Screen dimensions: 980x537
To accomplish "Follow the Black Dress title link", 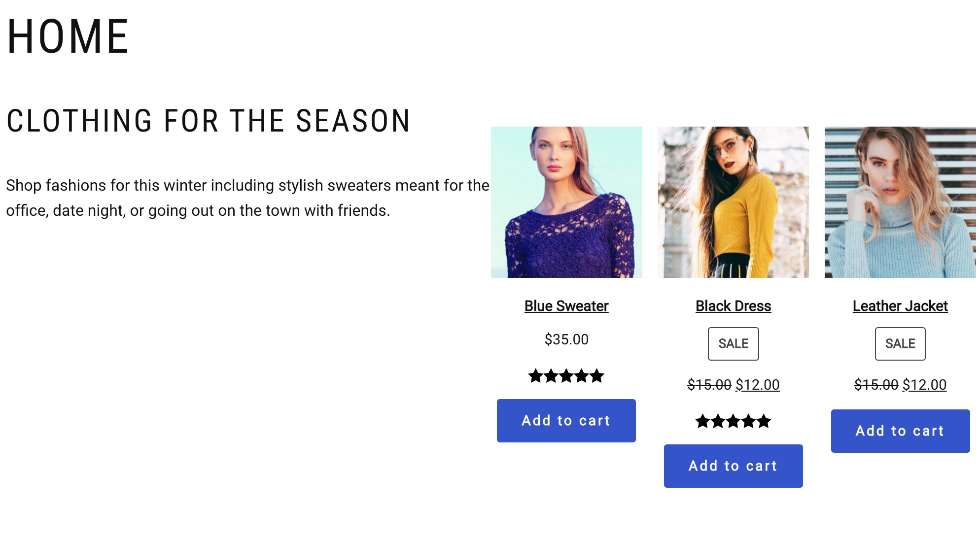I will (733, 306).
